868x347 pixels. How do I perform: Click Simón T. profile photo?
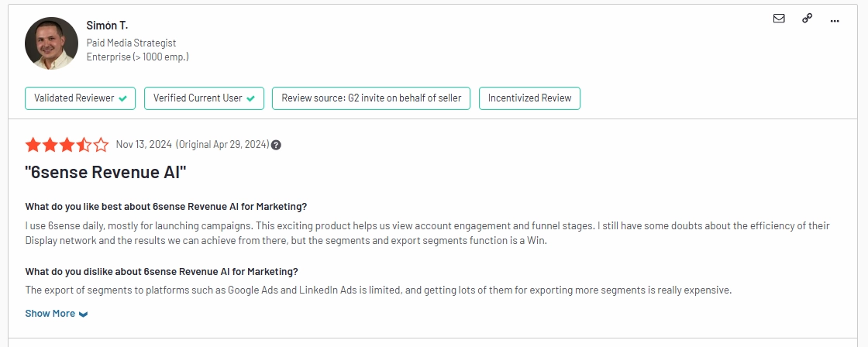pos(51,43)
